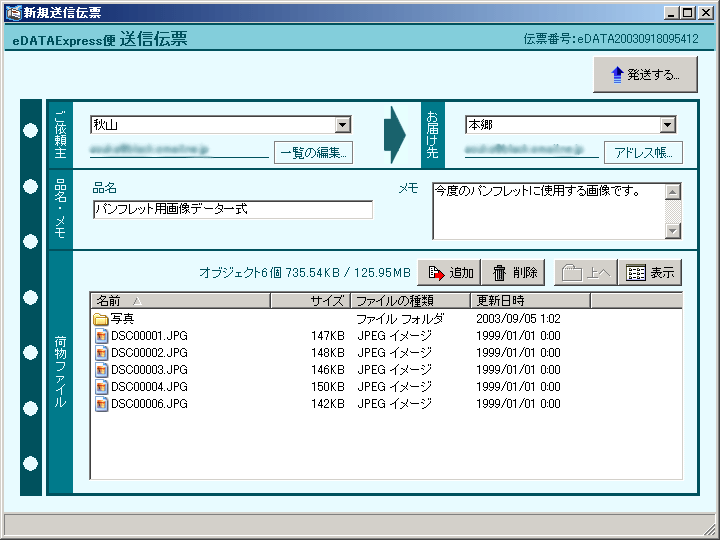720x540 pixels.
Task: Sort by the 名前 column header
Action: 180,301
